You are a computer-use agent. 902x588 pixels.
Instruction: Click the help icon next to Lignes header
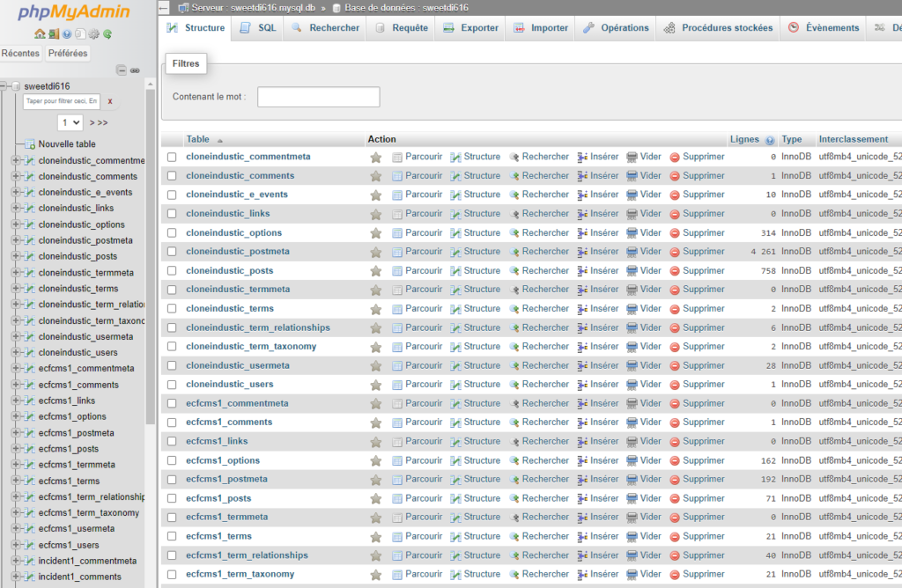pyautogui.click(x=770, y=140)
